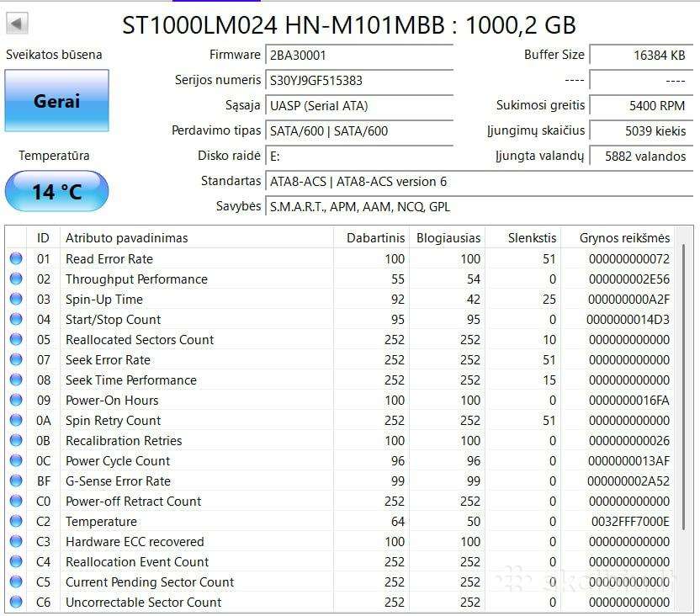
Task: Click status dot for Throughput Performance
Action: click(16, 279)
